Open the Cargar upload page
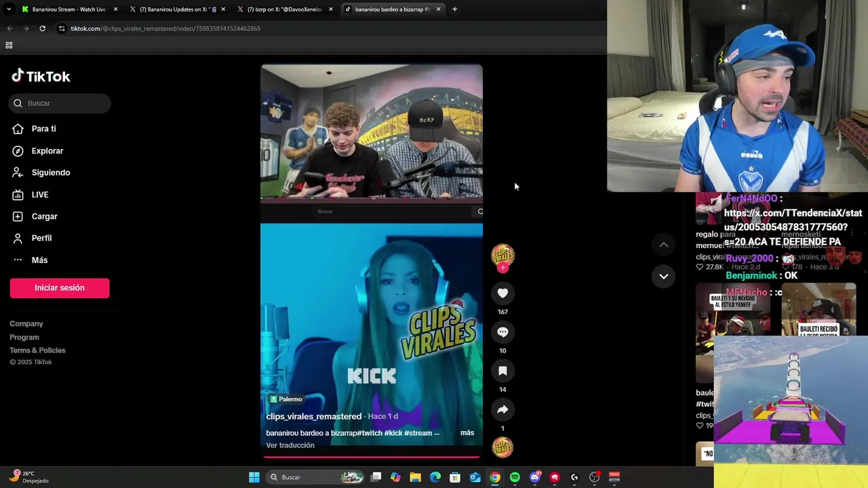This screenshot has width=868, height=488. tap(44, 216)
